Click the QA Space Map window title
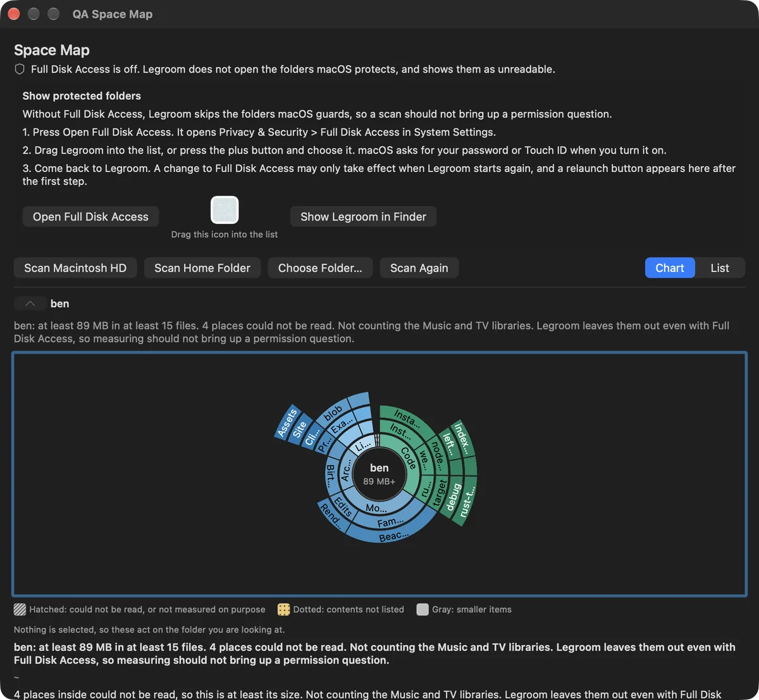 [113, 14]
